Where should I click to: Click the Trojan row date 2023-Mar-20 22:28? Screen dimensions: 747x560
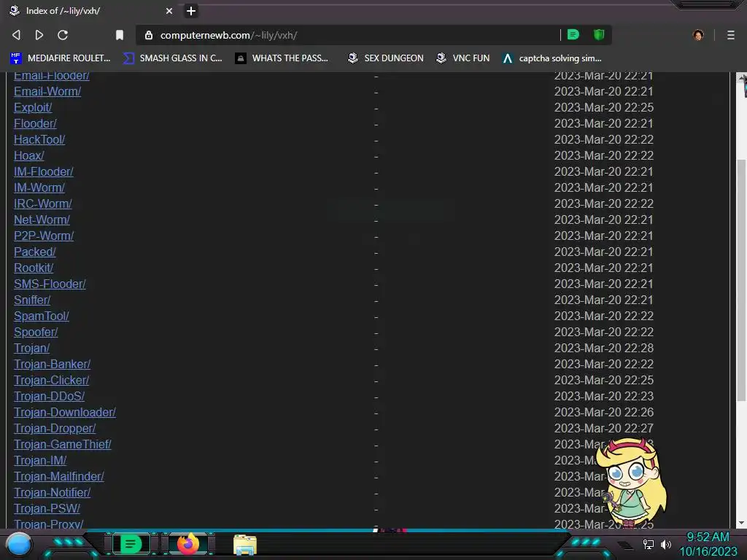click(x=603, y=348)
